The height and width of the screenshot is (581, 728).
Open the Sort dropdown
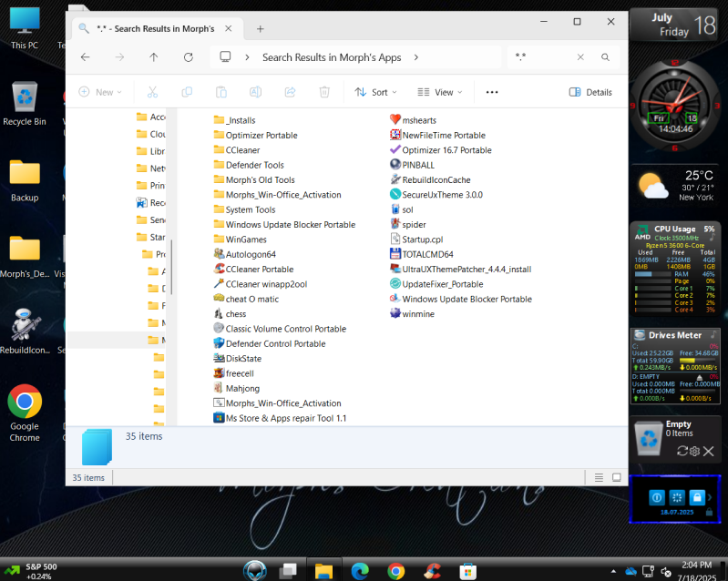point(375,92)
